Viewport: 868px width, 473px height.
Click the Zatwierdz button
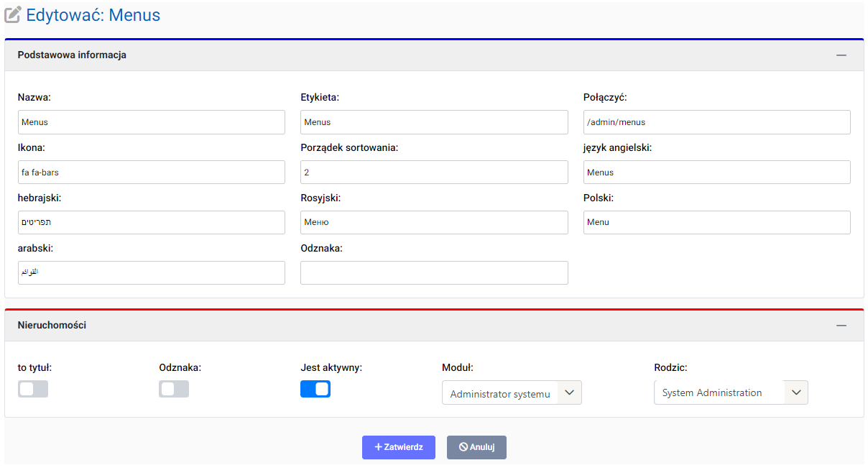(398, 447)
